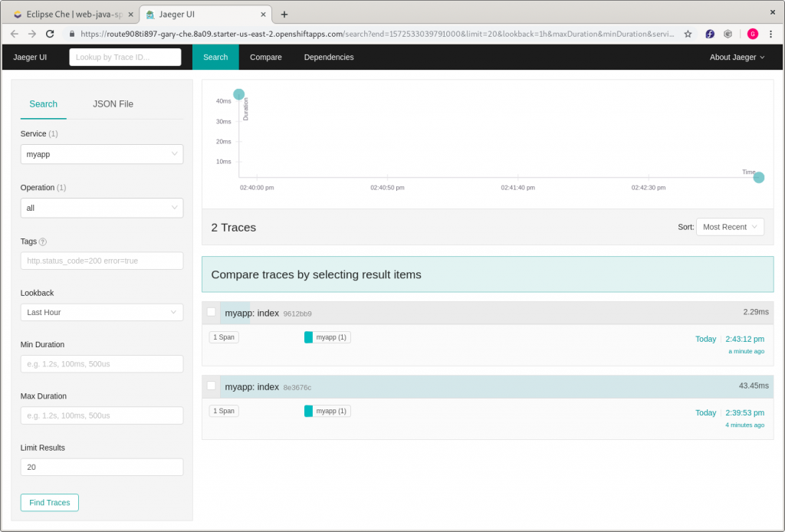The width and height of the screenshot is (785, 532).
Task: Open the Lookback Last Hour dropdown
Action: coord(102,312)
